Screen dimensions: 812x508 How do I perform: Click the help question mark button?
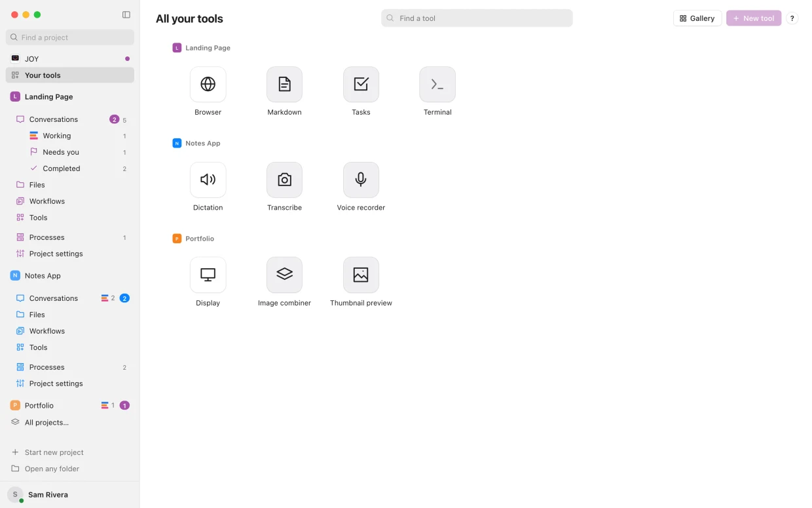pyautogui.click(x=792, y=18)
